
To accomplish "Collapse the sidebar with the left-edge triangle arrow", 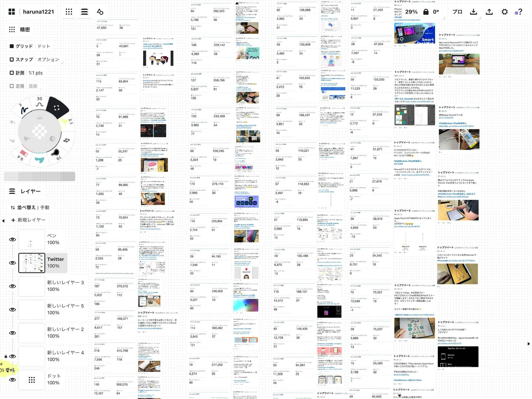I will tap(3, 221).
